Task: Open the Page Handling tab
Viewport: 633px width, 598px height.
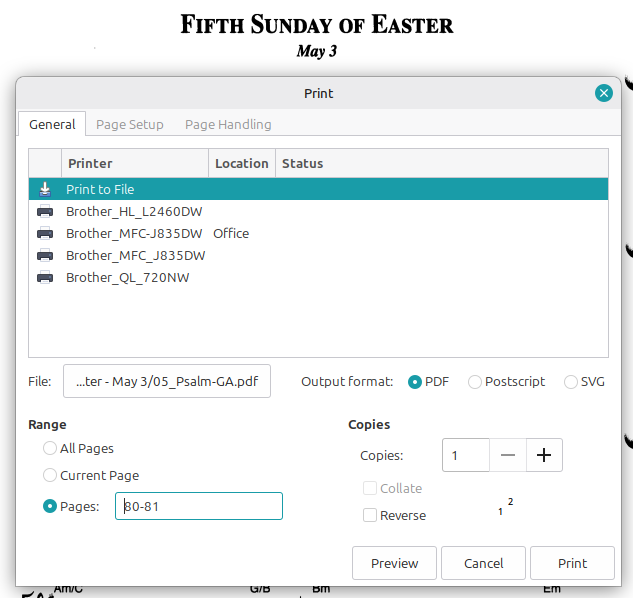Action: 228,125
